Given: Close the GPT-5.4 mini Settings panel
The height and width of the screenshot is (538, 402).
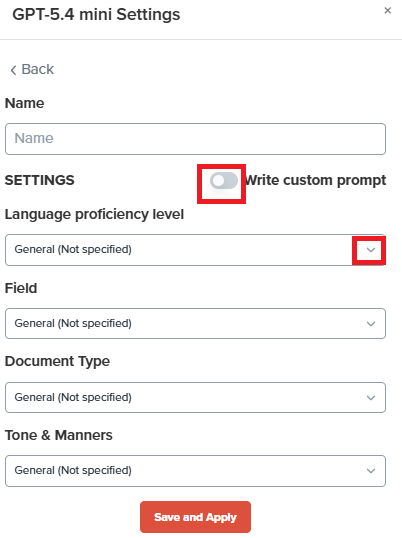Looking at the screenshot, I should point(388,11).
